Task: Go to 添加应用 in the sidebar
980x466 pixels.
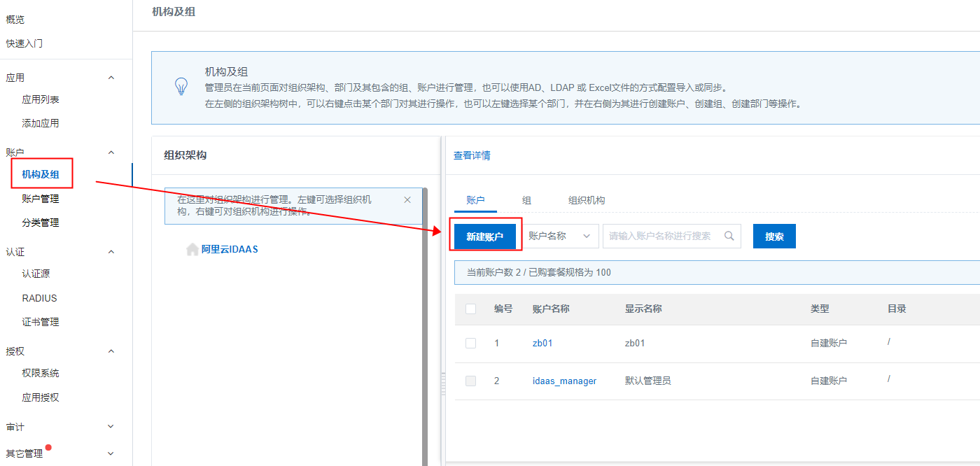Action: tap(41, 123)
